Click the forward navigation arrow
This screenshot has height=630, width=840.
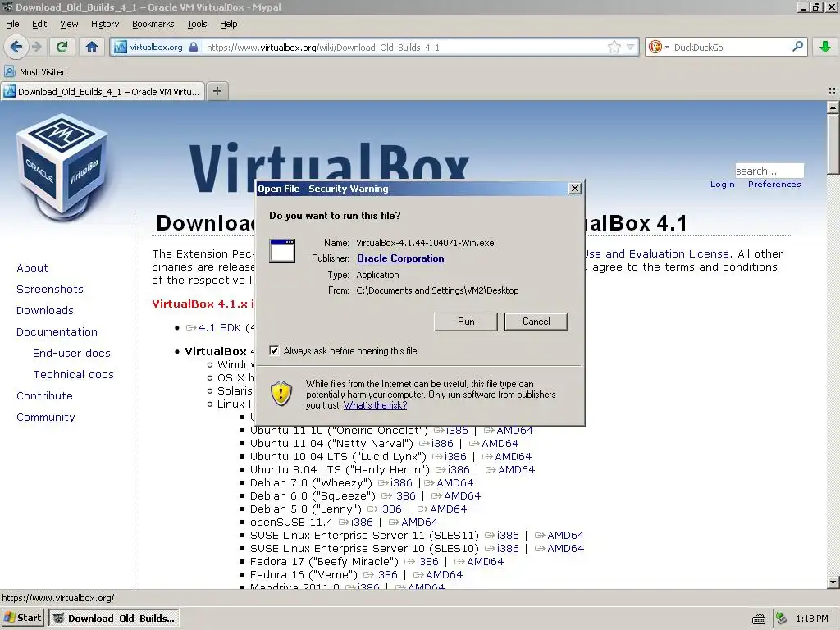[x=36, y=47]
